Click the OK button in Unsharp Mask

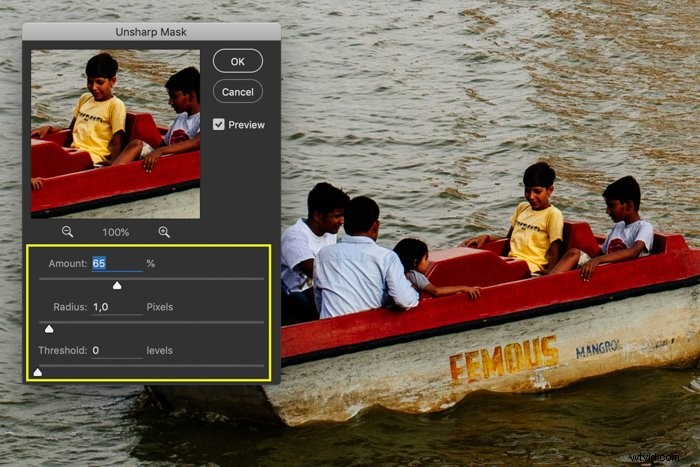238,61
